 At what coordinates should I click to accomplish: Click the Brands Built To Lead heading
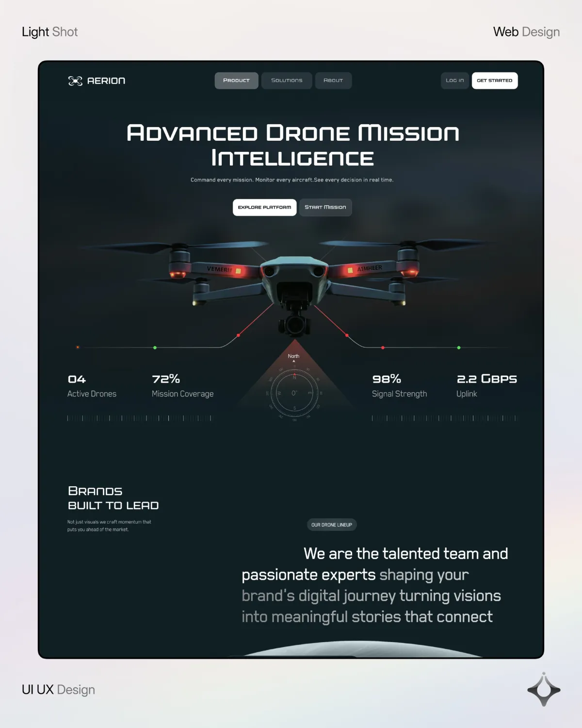tap(113, 498)
